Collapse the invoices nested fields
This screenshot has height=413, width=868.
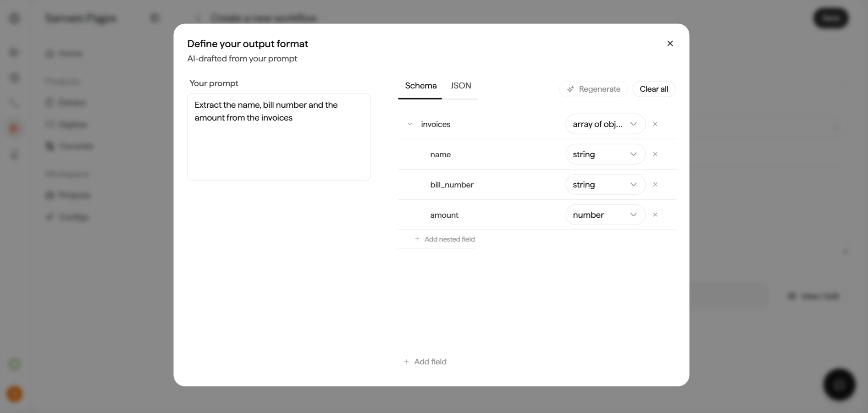point(410,124)
